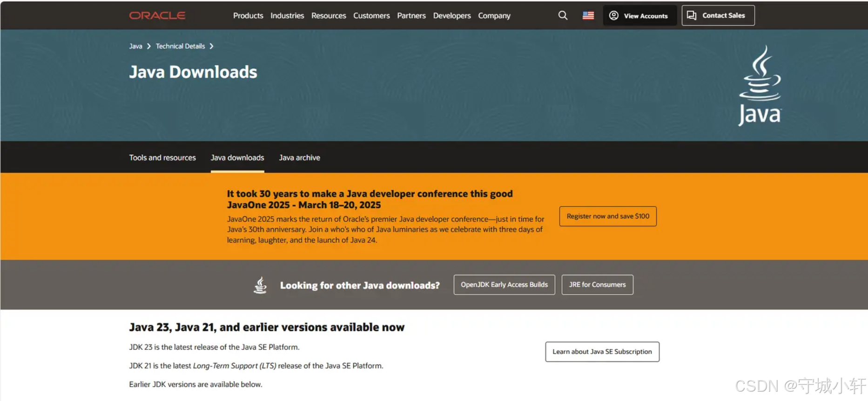The image size is (868, 401).
Task: Open the Products menu
Action: coord(248,15)
